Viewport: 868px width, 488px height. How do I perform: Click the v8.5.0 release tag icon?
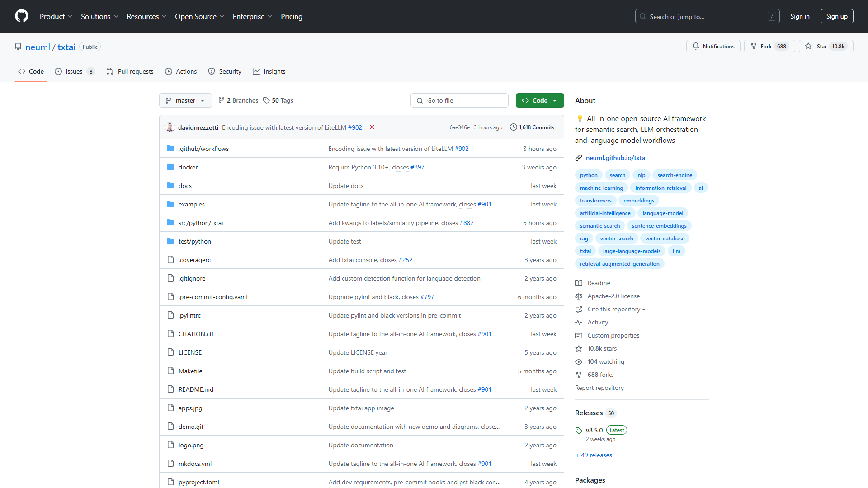click(x=579, y=431)
